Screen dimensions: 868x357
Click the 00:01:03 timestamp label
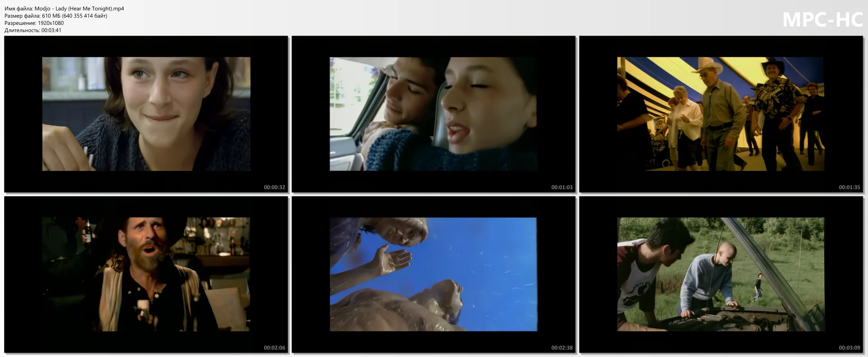tap(562, 187)
